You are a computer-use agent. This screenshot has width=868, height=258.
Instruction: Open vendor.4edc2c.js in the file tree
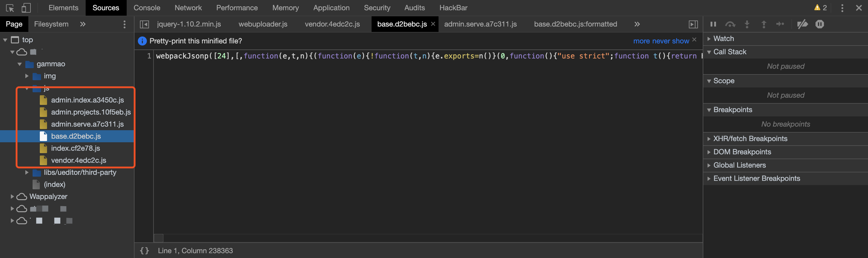[78, 160]
